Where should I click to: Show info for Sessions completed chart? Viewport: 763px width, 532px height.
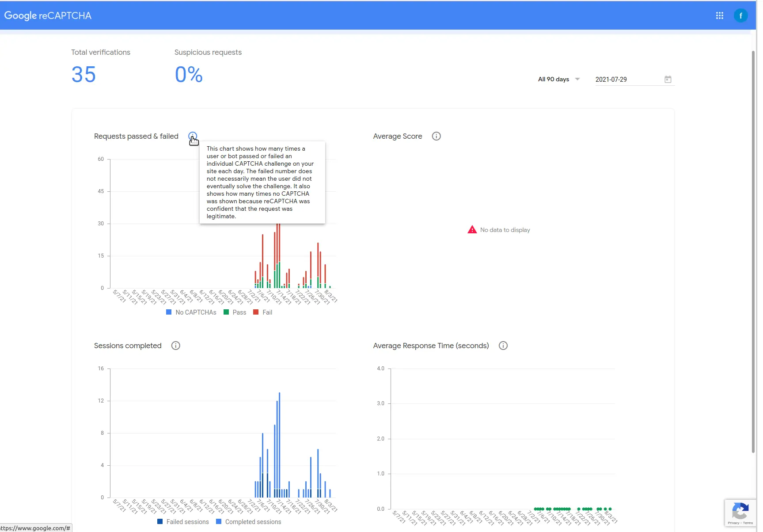point(175,346)
